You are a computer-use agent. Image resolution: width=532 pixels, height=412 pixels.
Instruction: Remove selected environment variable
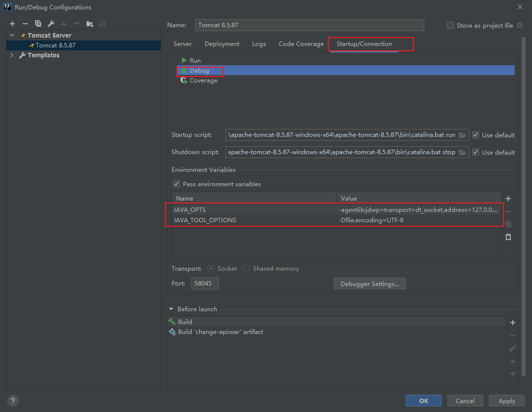coord(508,211)
